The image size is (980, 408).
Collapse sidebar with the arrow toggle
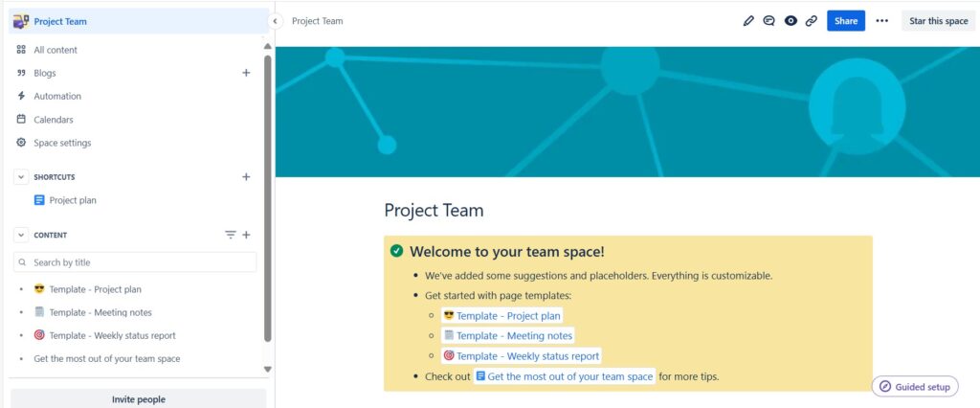[x=275, y=21]
